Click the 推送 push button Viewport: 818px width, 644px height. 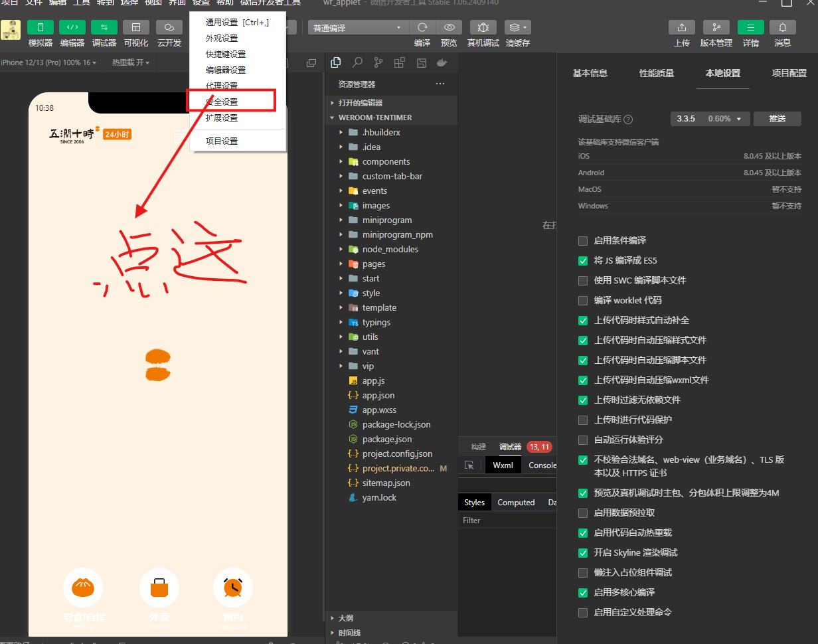(x=777, y=119)
